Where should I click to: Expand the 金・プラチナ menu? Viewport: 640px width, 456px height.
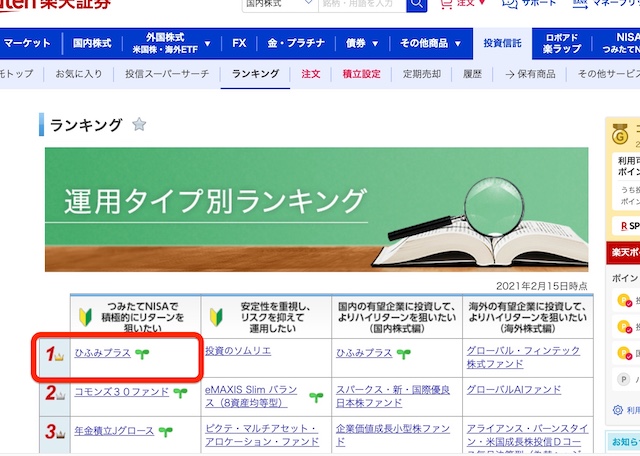(x=298, y=44)
